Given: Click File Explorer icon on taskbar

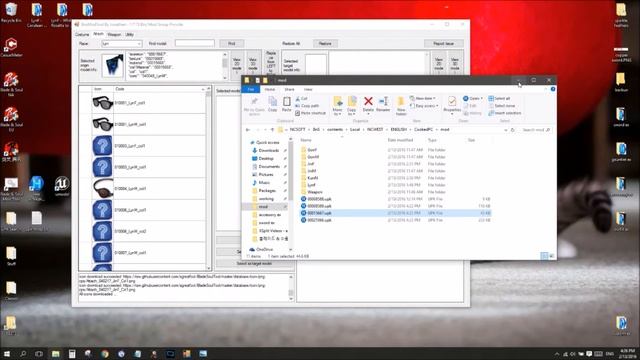Looking at the screenshot, I should click(x=56, y=354).
